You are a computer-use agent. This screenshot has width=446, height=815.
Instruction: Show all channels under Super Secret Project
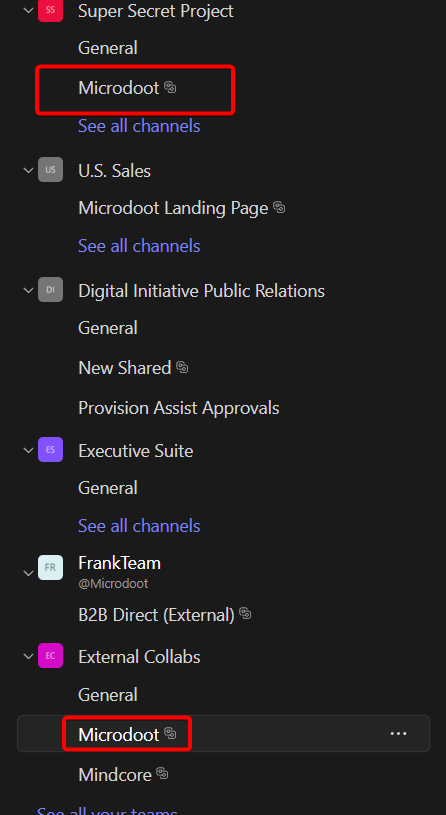139,126
